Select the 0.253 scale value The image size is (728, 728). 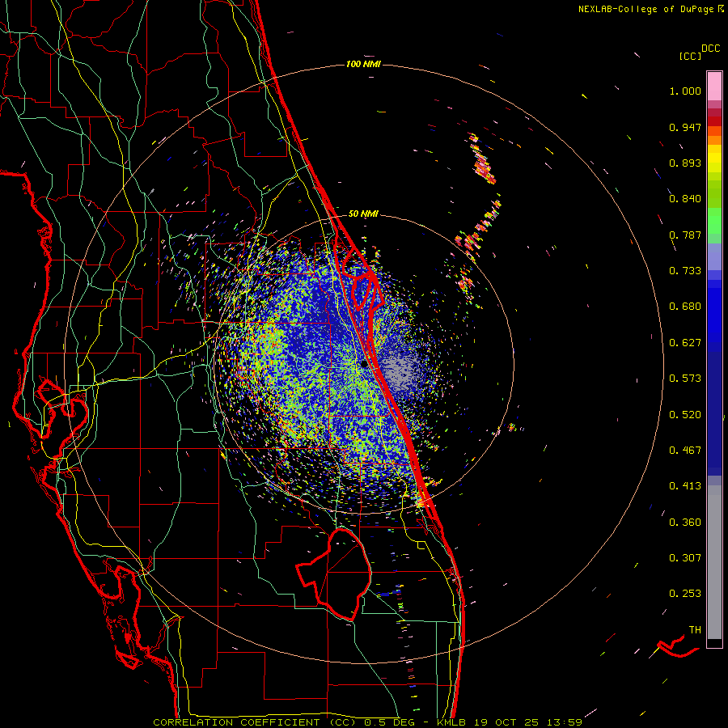pyautogui.click(x=685, y=594)
